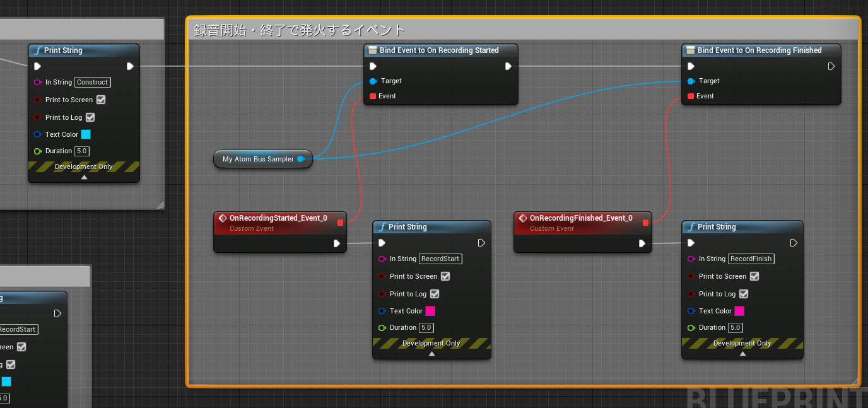Click exec output pin of OnRecordingFinished_Event_0
The height and width of the screenshot is (408, 868).
point(642,243)
